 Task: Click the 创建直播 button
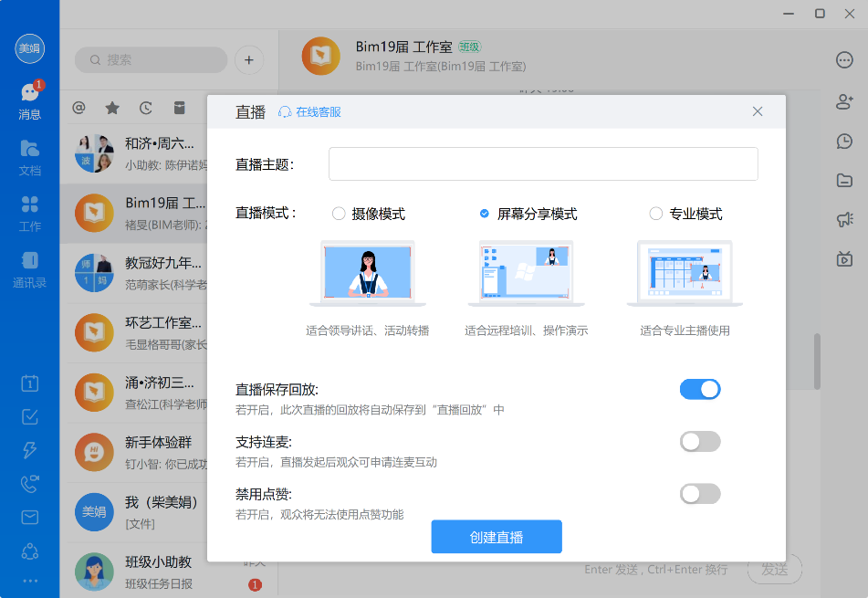click(497, 537)
